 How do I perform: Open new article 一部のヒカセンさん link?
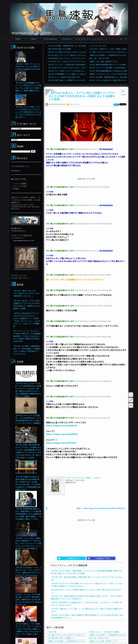(27, 293)
